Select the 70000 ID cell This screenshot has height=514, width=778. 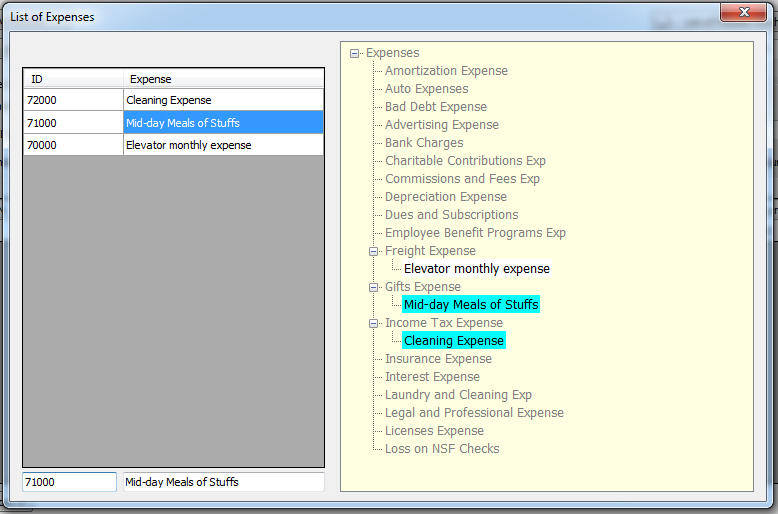point(73,145)
